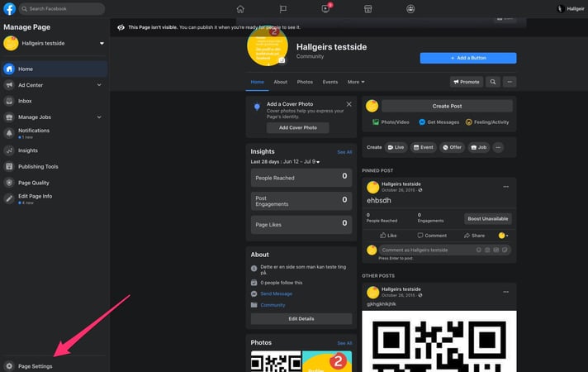The width and height of the screenshot is (588, 372).
Task: Click the page search magnifier icon
Action: (x=493, y=82)
